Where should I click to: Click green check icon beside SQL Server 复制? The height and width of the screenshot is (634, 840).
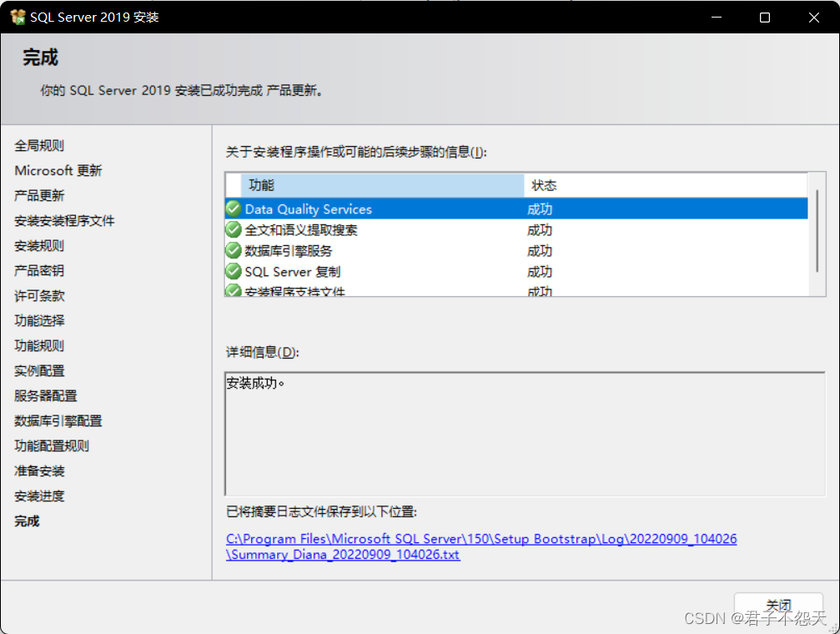pyautogui.click(x=234, y=271)
